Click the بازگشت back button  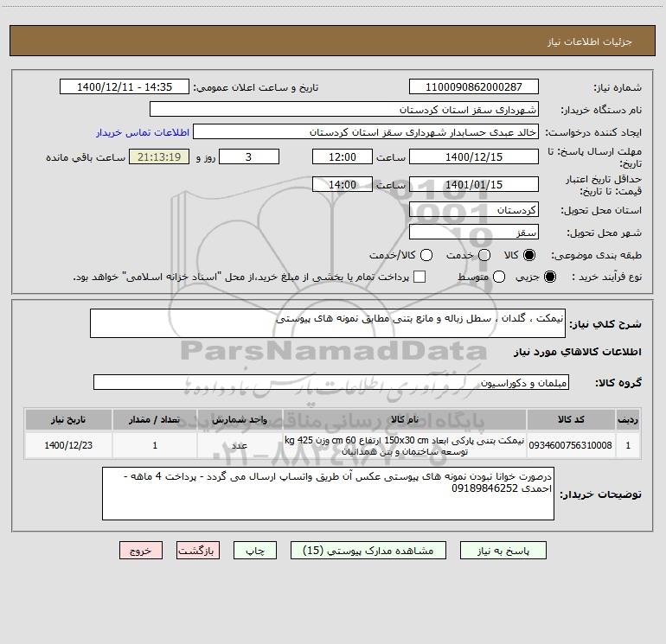[x=198, y=551]
